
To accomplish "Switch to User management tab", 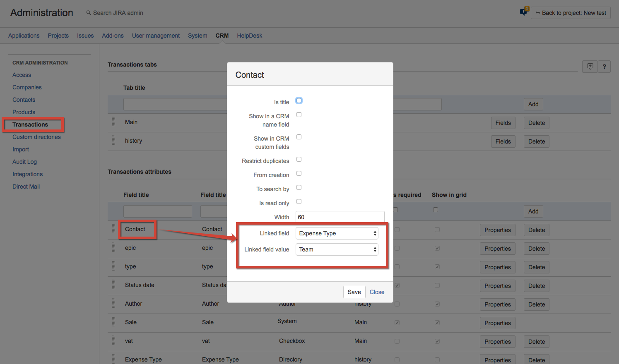I will click(x=156, y=36).
